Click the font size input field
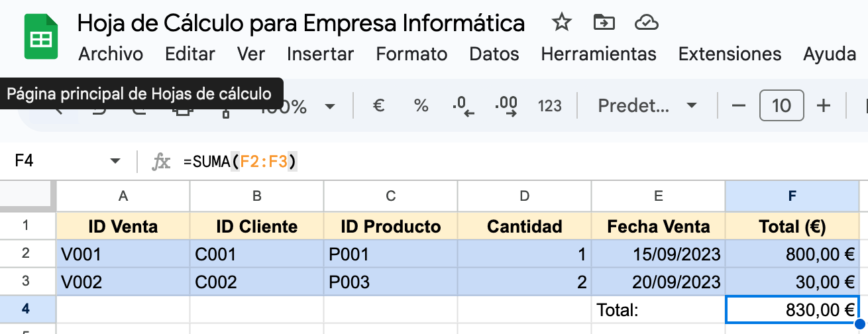 781,105
